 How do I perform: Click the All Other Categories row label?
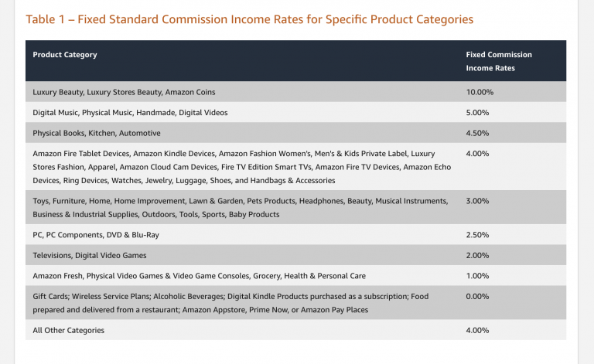coord(68,330)
